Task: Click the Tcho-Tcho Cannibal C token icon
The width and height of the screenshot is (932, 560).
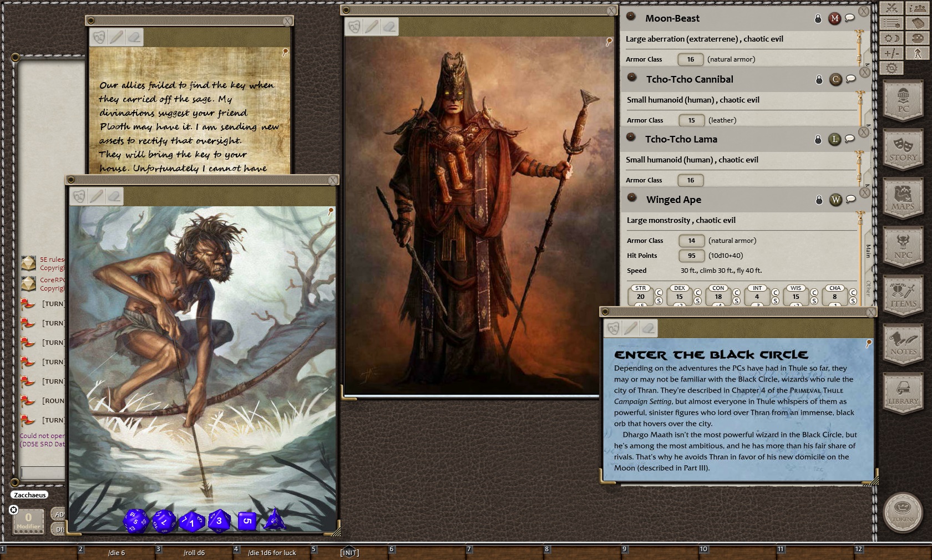Action: pyautogui.click(x=835, y=79)
